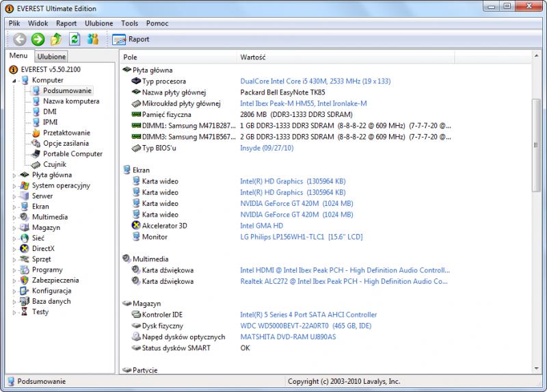547x392 pixels.
Task: Select the Status dysków SMART row
Action: click(x=286, y=348)
